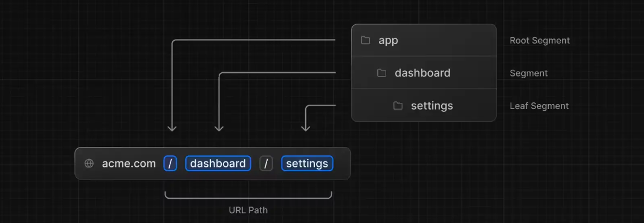Select the dashboard folder row
The image size is (644, 223).
point(424,73)
